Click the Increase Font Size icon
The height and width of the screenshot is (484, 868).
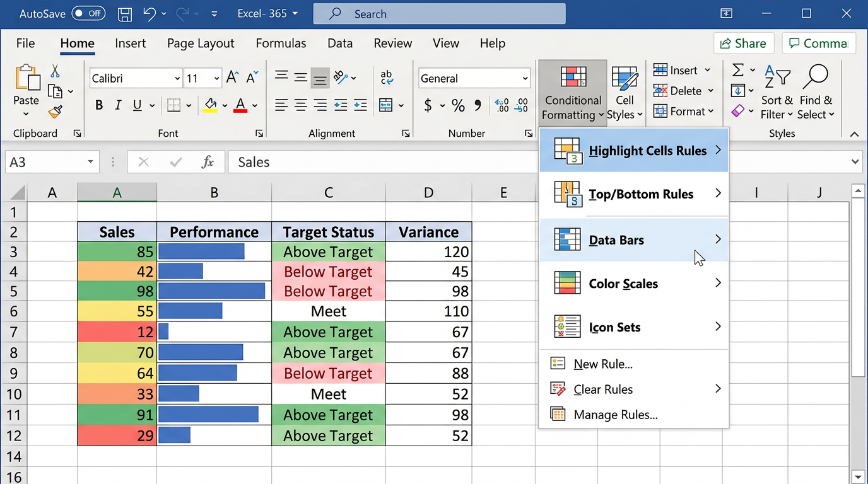[232, 78]
